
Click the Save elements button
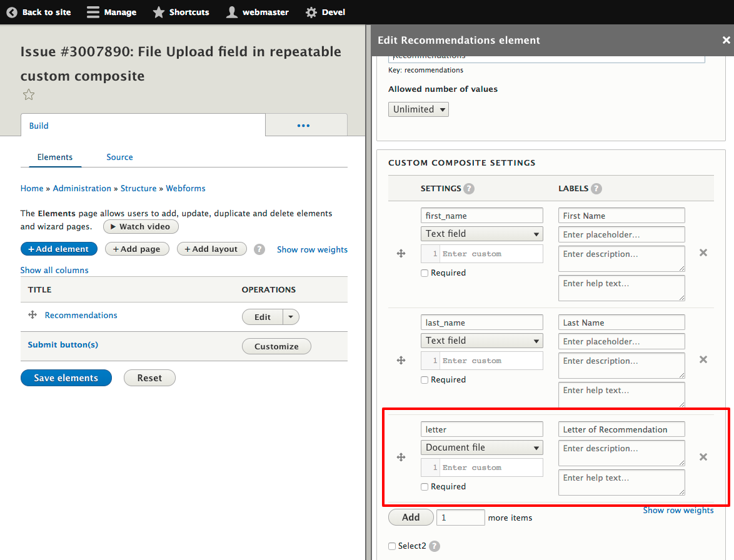[66, 377]
